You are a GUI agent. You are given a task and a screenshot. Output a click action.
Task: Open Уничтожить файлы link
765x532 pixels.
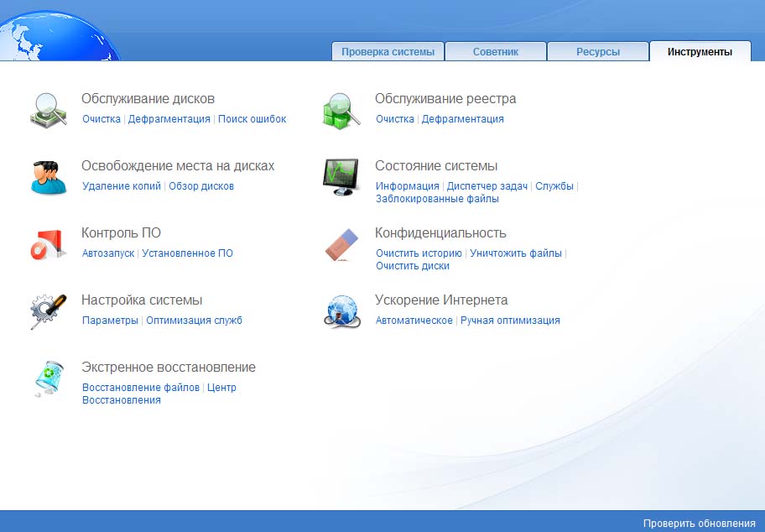tap(516, 253)
